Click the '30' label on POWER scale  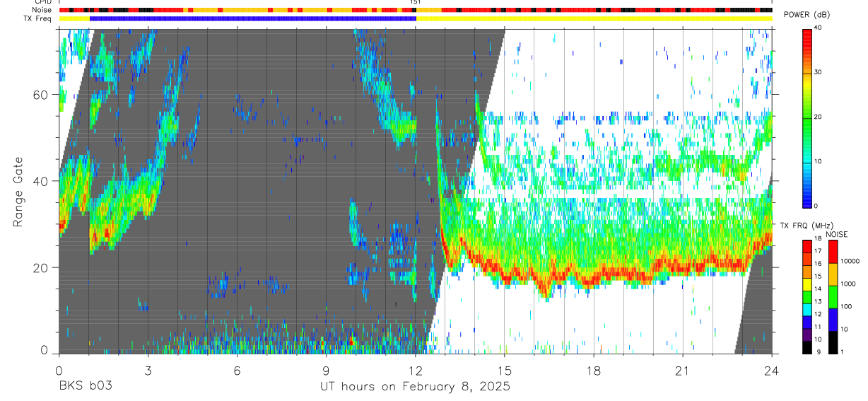819,73
